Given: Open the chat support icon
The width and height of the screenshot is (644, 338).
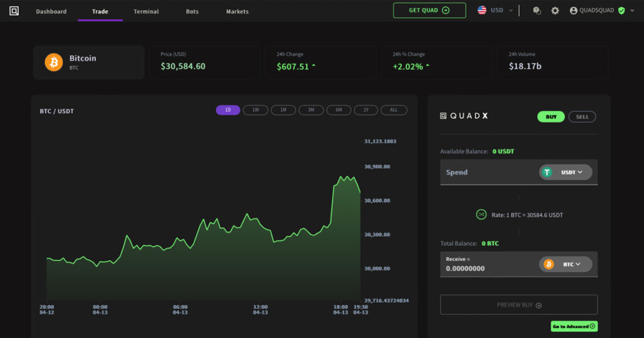Looking at the screenshot, I should coord(537,11).
